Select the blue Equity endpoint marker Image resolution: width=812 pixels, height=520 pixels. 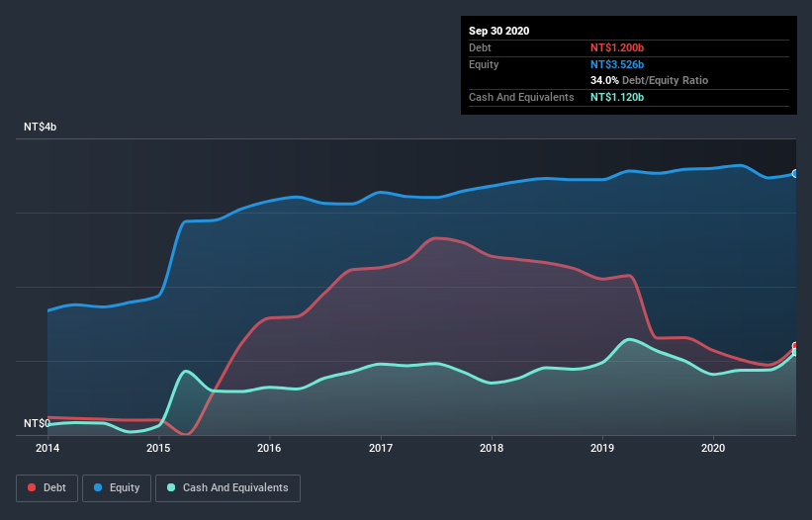tap(795, 174)
